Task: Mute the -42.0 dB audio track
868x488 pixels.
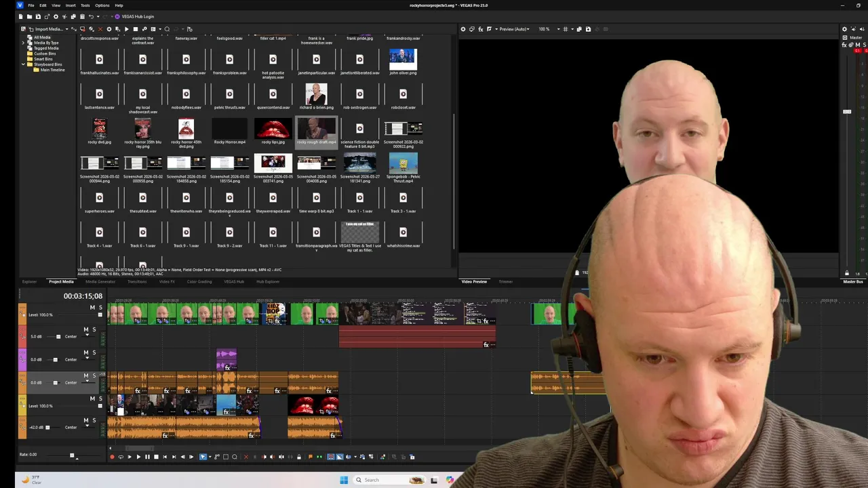Action: click(x=86, y=420)
